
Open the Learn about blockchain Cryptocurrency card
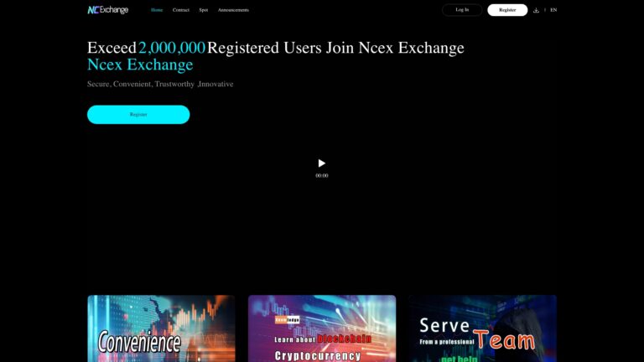point(322,328)
